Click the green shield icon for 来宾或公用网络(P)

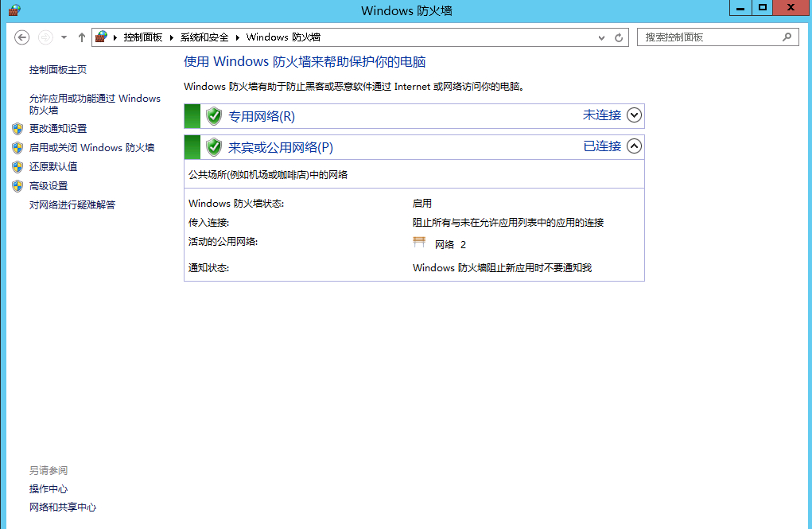[x=214, y=147]
